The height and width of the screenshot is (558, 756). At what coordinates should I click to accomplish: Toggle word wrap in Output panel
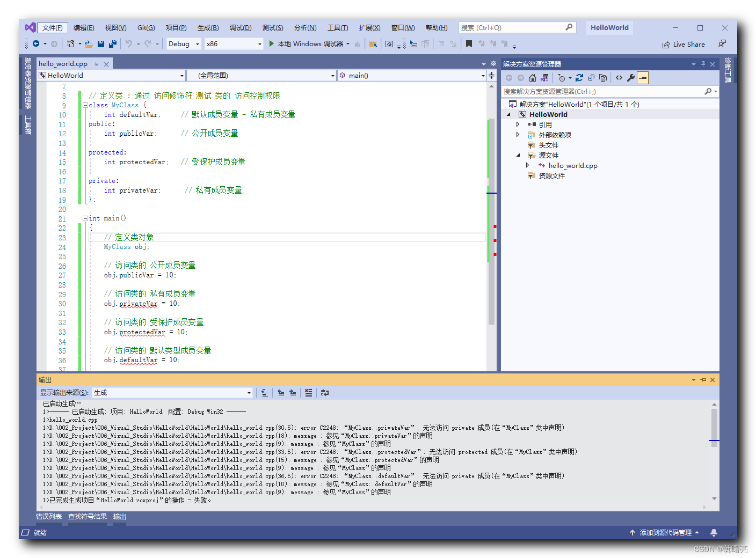324,393
